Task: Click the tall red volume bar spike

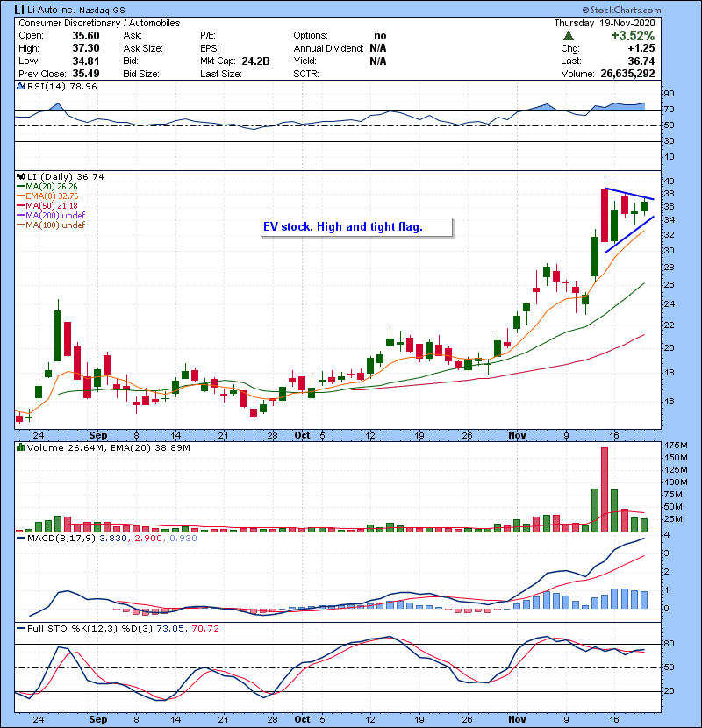Action: click(x=605, y=489)
